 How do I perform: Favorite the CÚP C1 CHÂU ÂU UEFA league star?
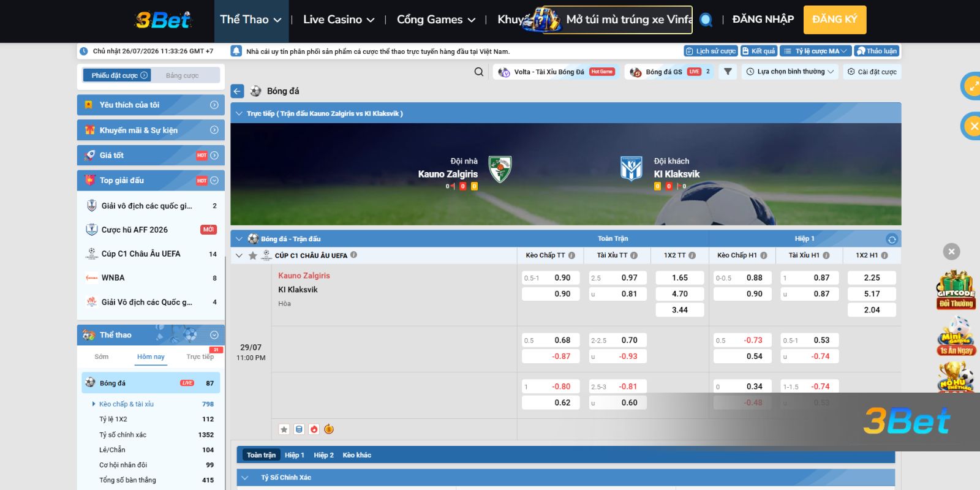pos(252,255)
